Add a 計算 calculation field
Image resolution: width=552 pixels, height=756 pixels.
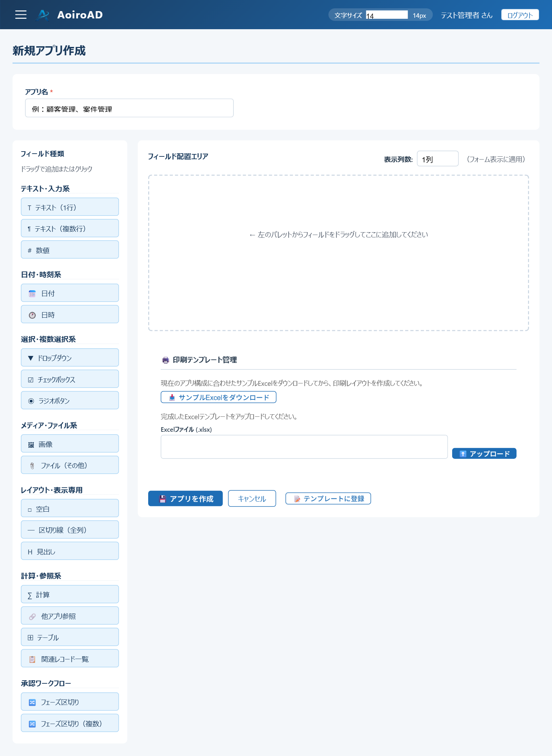coord(70,594)
